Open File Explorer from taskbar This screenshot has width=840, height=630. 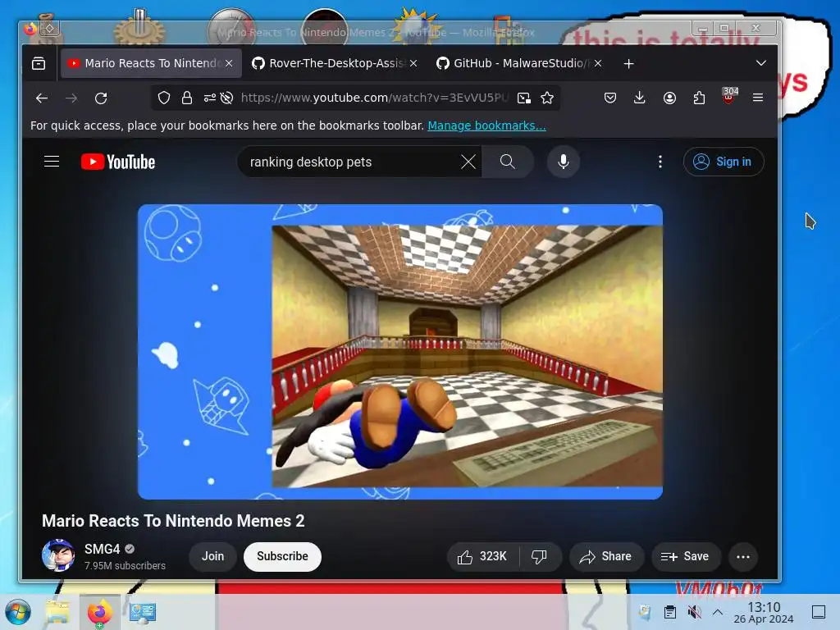tap(57, 612)
